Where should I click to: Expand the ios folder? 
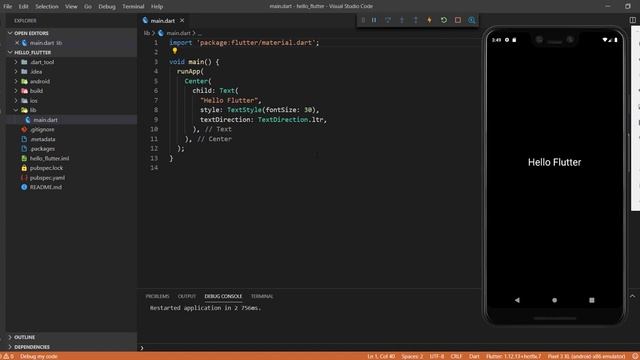coord(16,100)
